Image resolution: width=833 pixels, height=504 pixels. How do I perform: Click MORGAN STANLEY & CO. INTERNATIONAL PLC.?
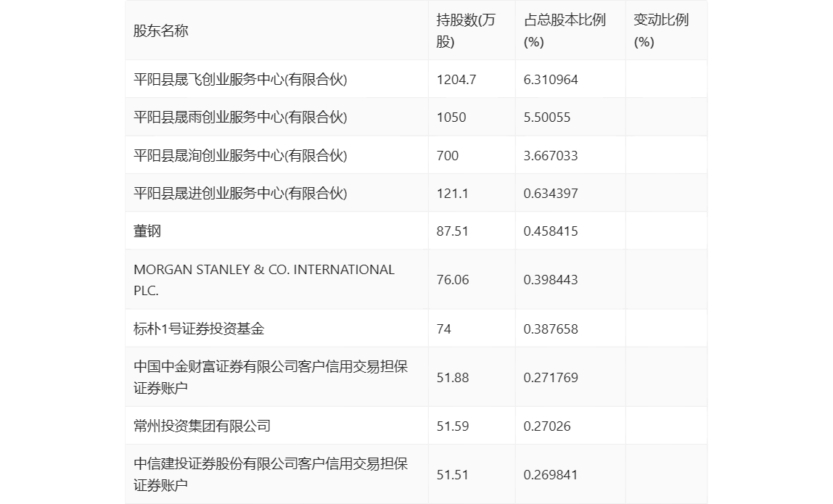coord(264,280)
